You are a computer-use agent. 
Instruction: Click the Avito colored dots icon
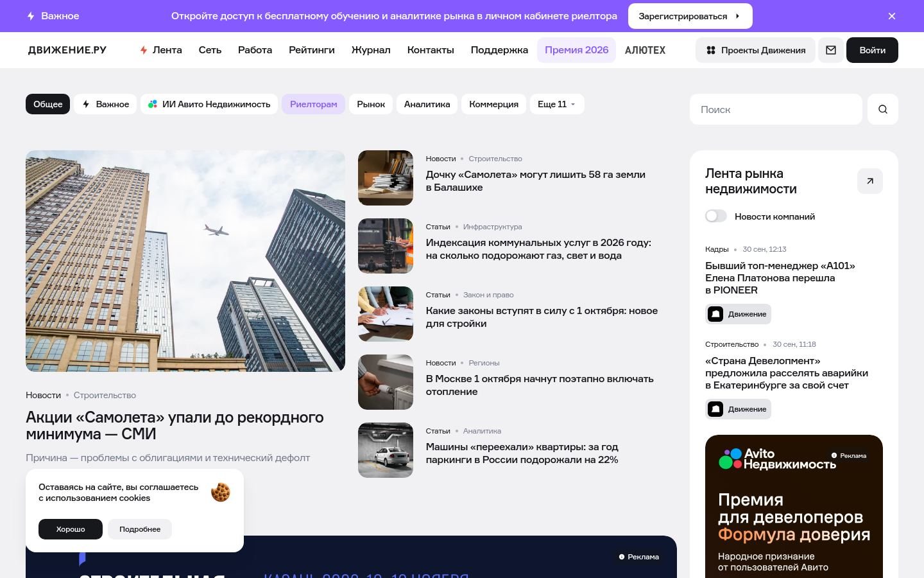153,104
